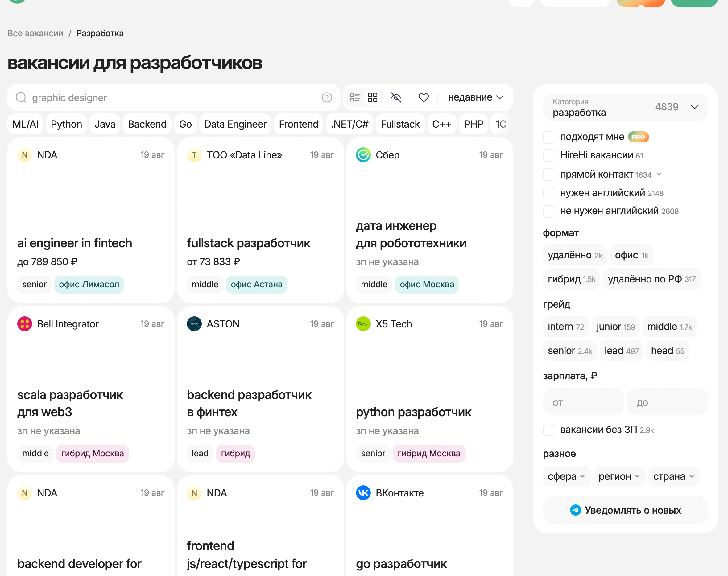Select the junior grade chip
The image size is (728, 576).
pos(615,327)
